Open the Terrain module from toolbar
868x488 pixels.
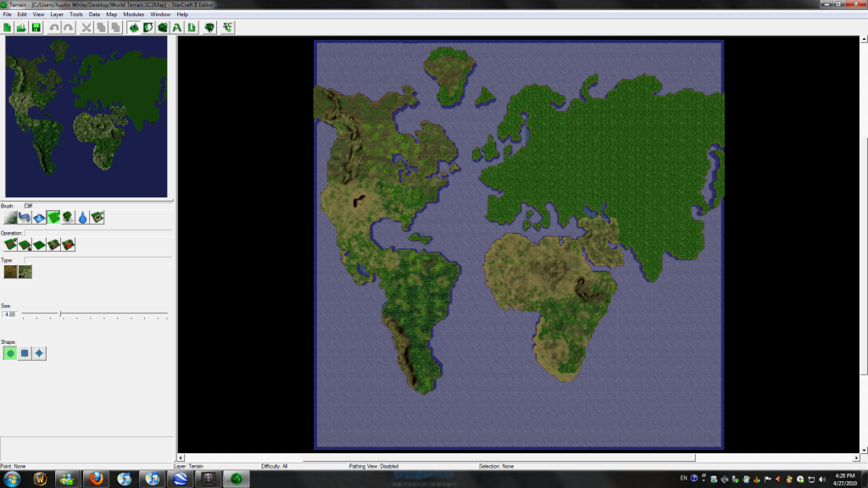(133, 28)
